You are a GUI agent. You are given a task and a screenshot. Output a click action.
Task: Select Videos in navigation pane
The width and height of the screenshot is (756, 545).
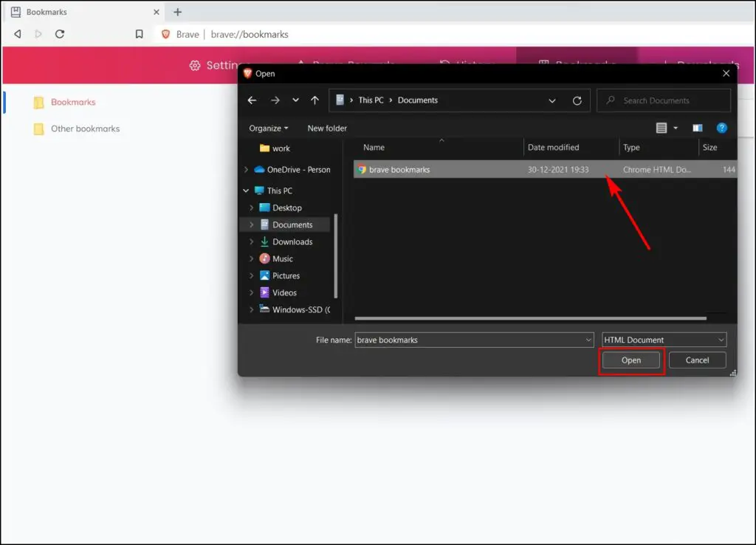tap(278, 292)
